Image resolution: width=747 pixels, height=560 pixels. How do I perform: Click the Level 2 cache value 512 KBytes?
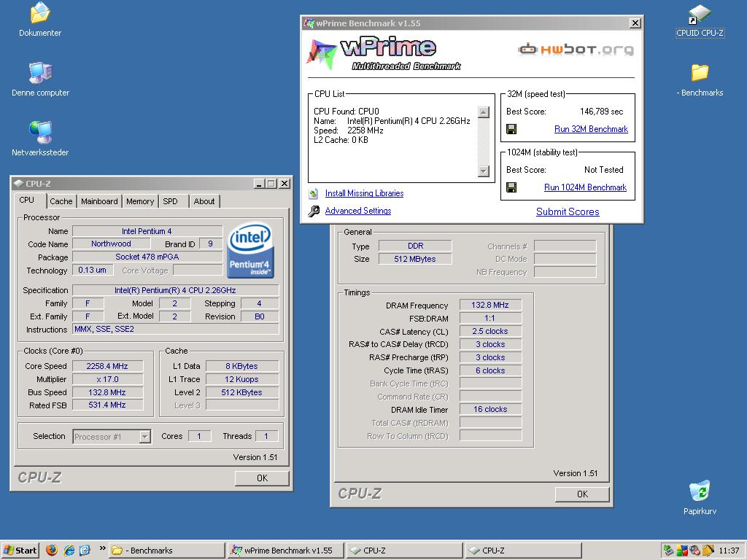coord(242,392)
